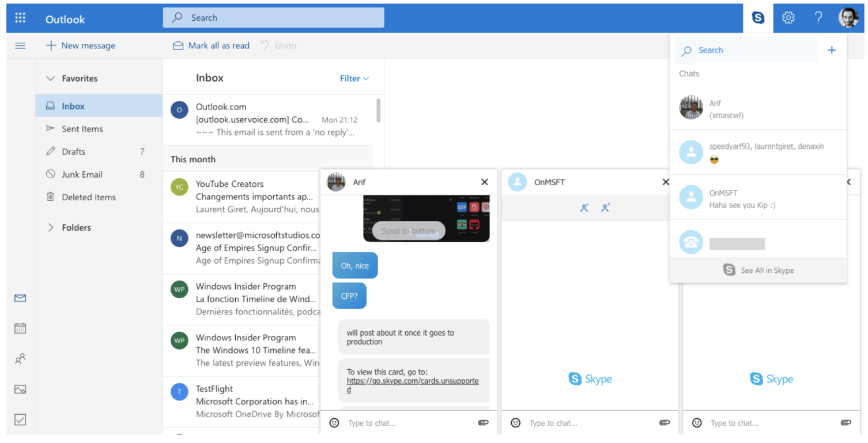The width and height of the screenshot is (868, 443).
Task: Open emoji picker in rightmost chat
Action: (697, 423)
